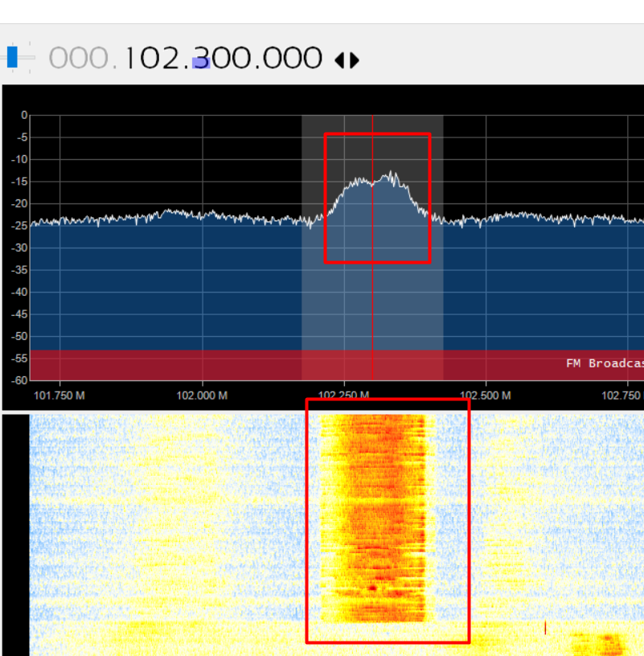Click the 0 dB scale label
644x656 pixels.
24,115
